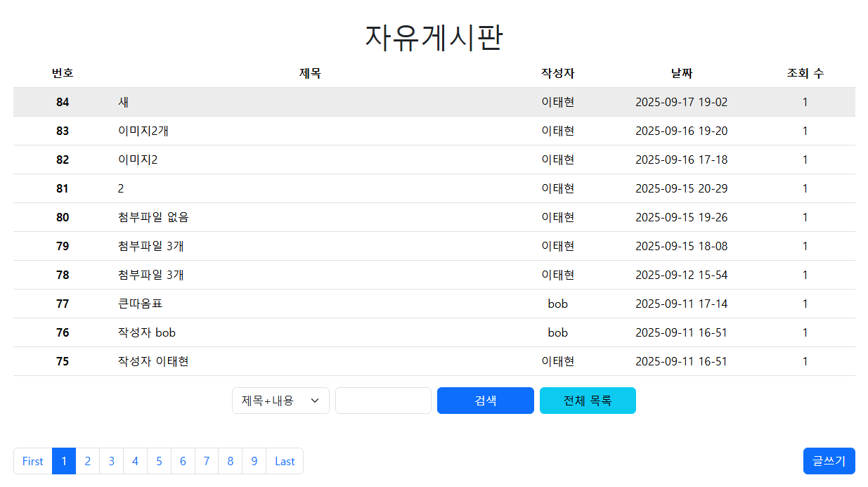
Task: Click the date 2025-09-17 19-02
Action: click(682, 102)
